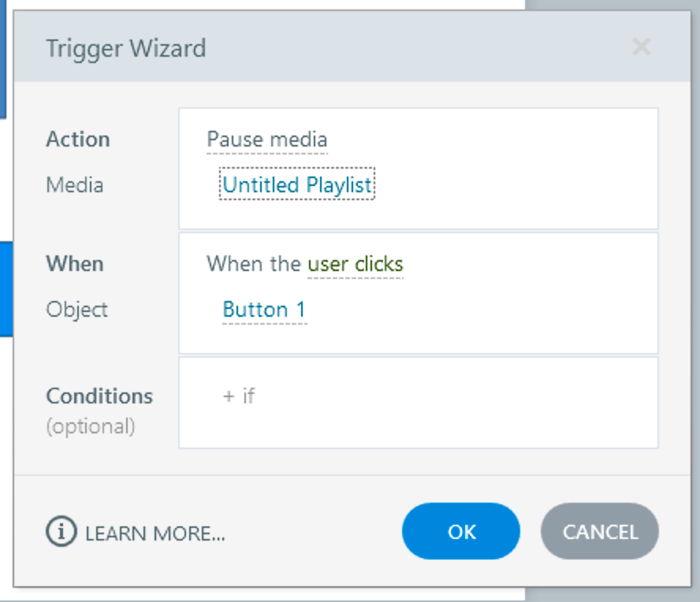Click the Action label
The height and width of the screenshot is (602, 700).
coord(78,139)
